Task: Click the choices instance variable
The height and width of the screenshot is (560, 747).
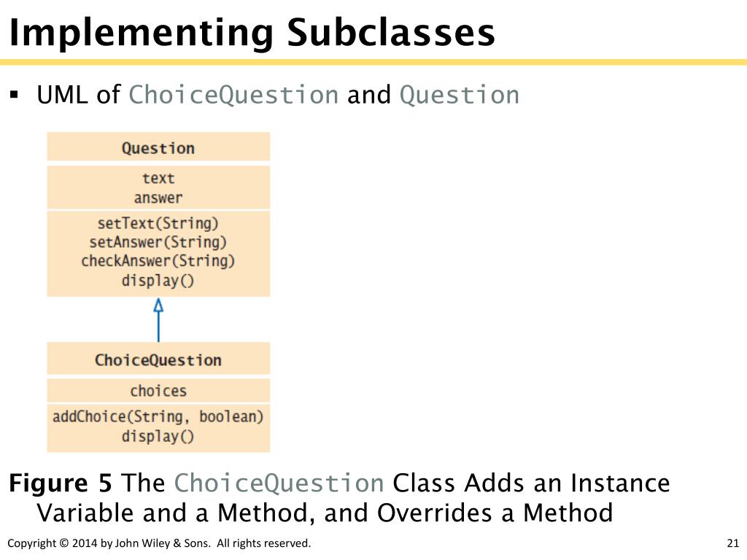Action: click(158, 391)
